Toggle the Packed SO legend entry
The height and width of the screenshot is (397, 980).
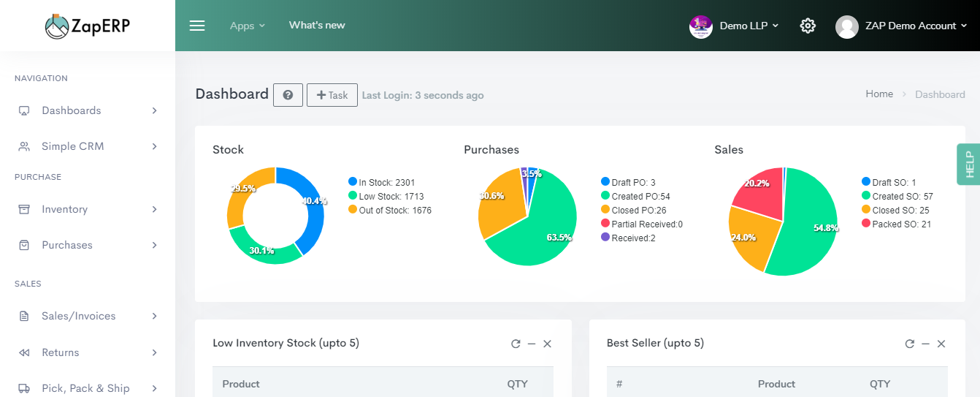click(x=897, y=224)
